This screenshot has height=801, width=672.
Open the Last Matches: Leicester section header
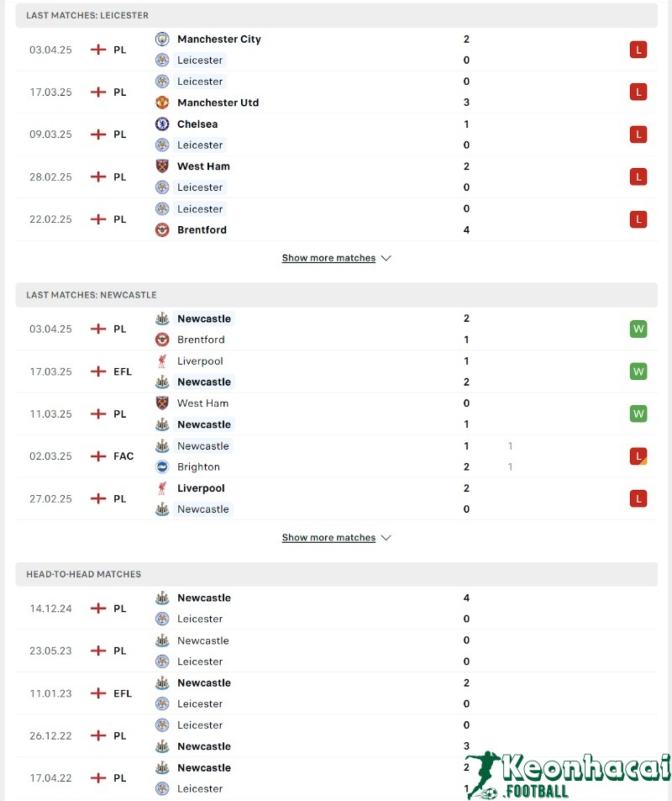tap(87, 15)
